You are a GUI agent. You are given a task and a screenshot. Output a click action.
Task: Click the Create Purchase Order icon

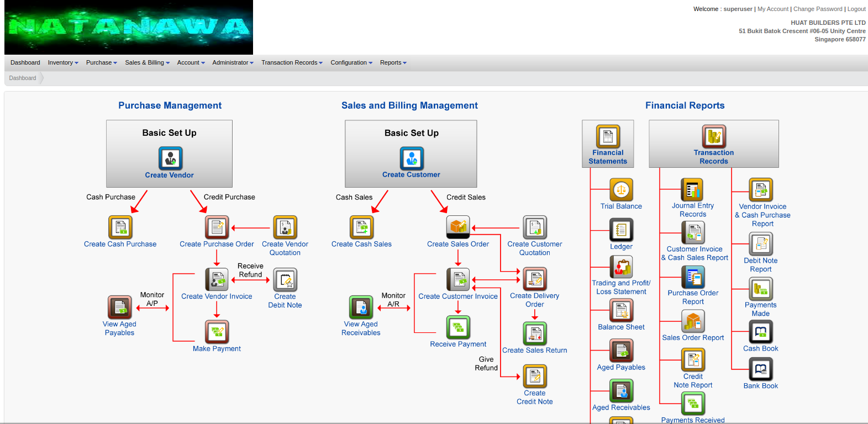coord(217,227)
